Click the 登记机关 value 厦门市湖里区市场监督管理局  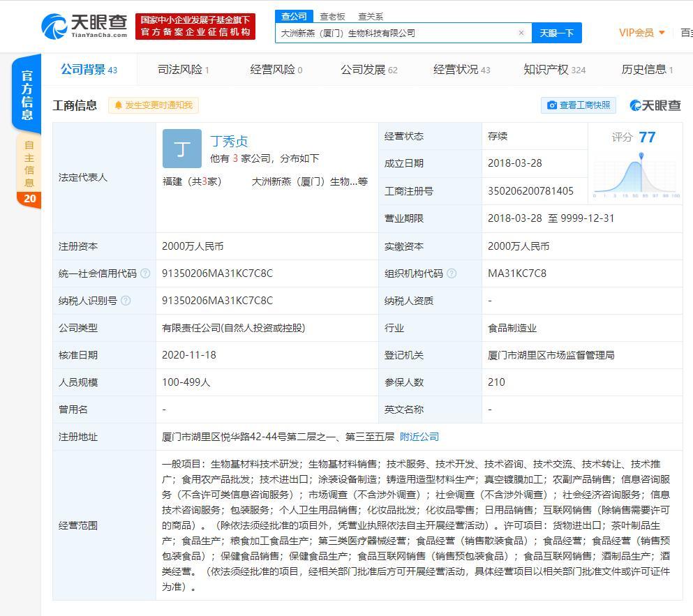tap(551, 355)
